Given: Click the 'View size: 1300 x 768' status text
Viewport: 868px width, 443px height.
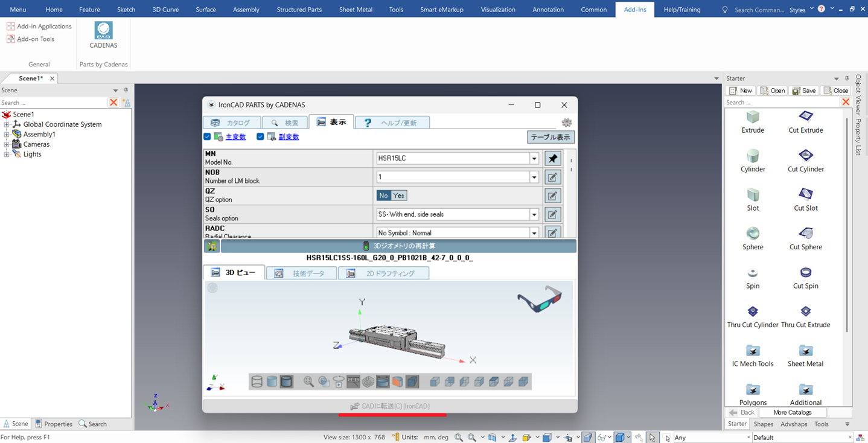Looking at the screenshot, I should pyautogui.click(x=354, y=438).
